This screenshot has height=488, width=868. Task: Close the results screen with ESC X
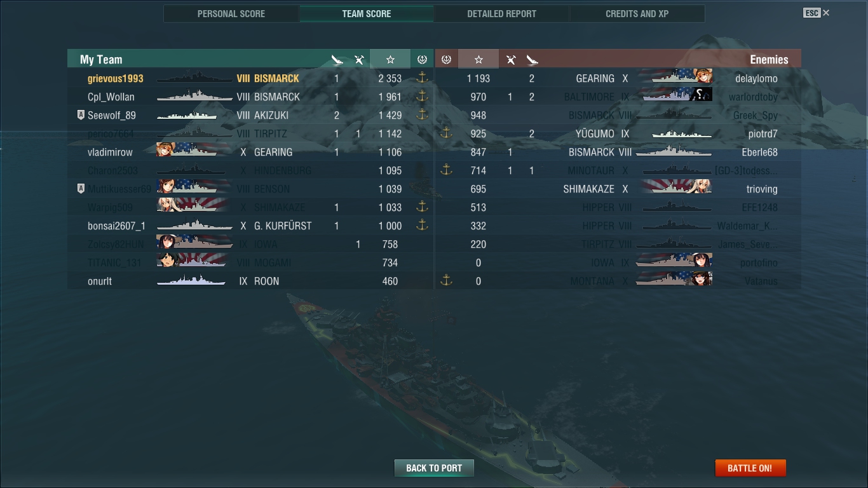(x=817, y=13)
